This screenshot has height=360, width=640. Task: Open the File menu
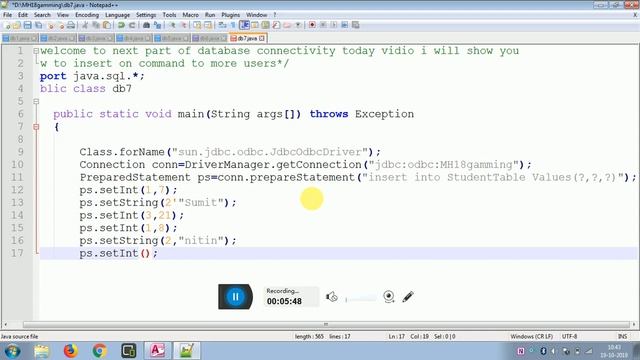(7, 15)
